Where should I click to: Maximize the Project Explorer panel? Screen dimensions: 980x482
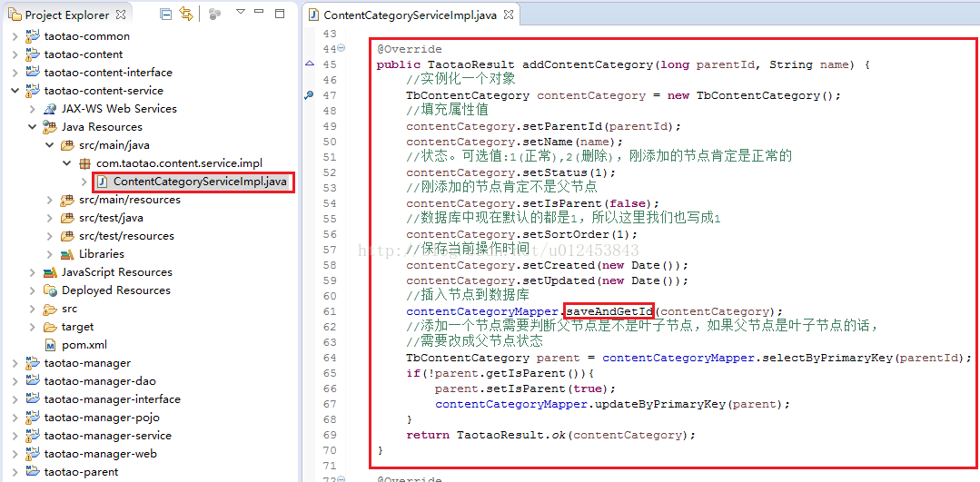[x=280, y=13]
